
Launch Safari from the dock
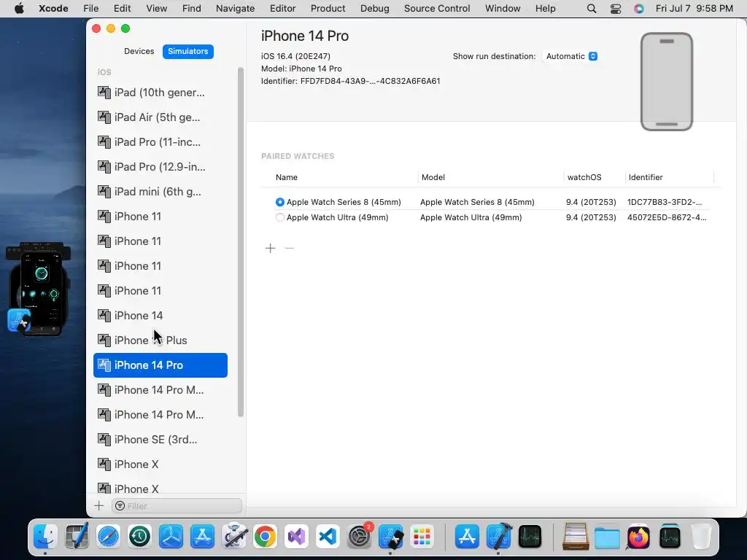click(x=108, y=536)
